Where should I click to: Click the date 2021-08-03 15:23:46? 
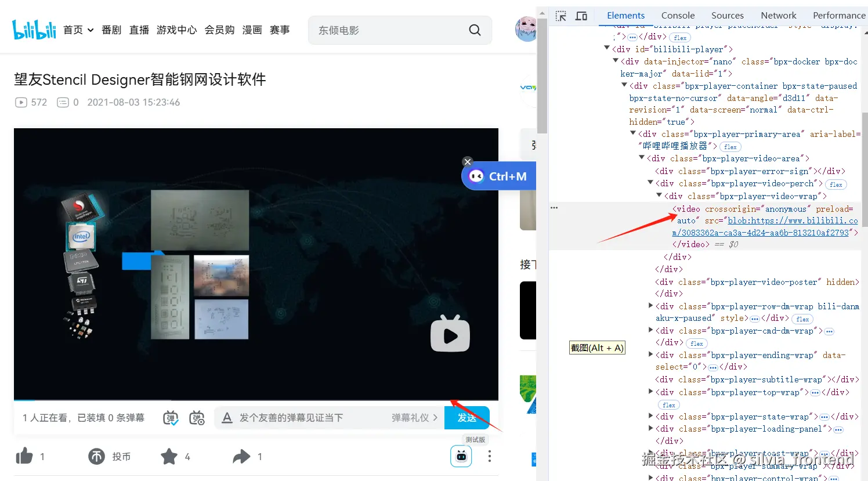point(133,102)
